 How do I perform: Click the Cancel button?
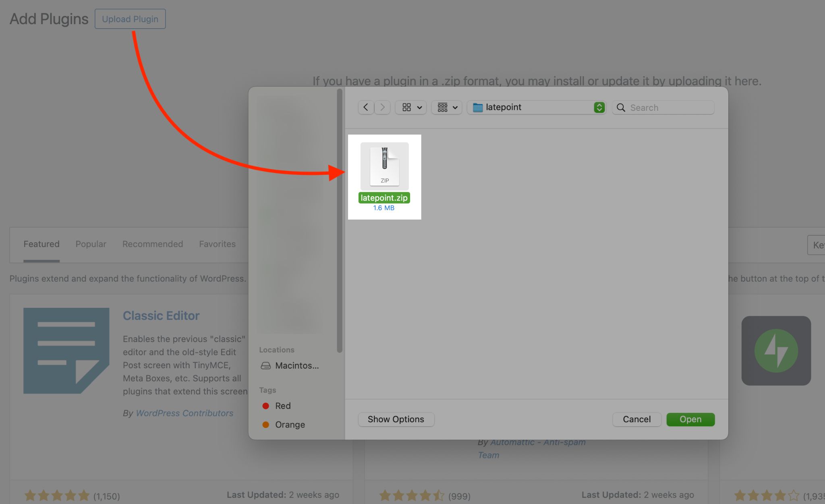pos(637,419)
